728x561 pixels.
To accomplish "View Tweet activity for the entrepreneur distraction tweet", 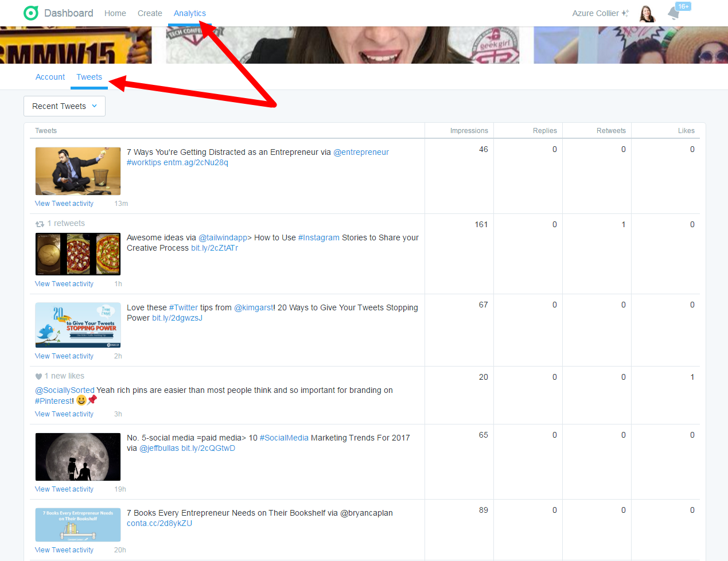I will [x=64, y=204].
